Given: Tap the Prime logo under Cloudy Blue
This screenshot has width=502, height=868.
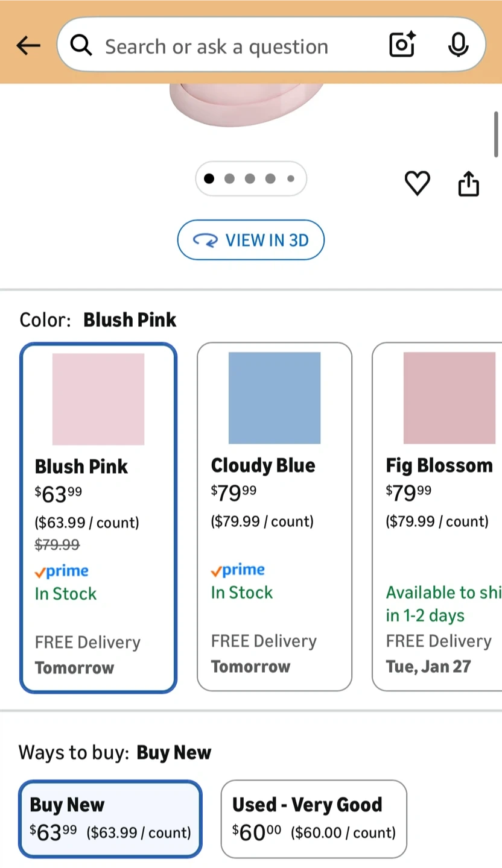Looking at the screenshot, I should coord(238,570).
